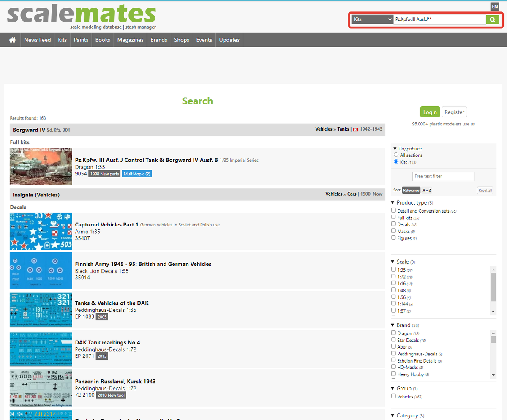
Task: Sort results by Relevance
Action: tap(411, 190)
